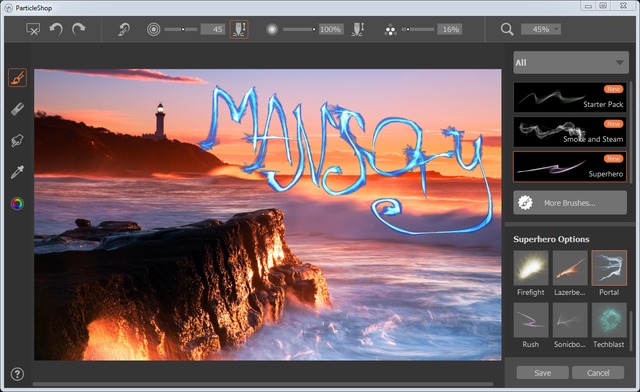Click the glow value field 16%
The image size is (640, 392).
(x=450, y=29)
